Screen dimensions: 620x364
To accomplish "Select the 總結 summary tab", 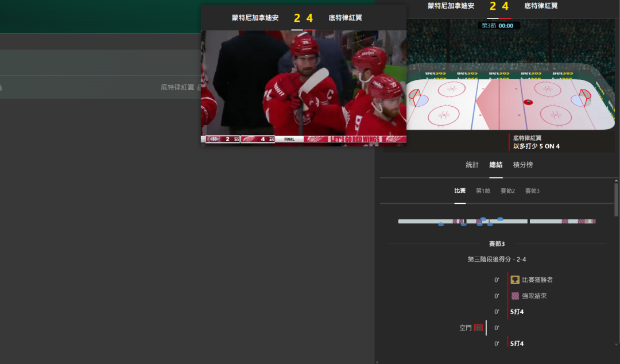I will (x=496, y=165).
